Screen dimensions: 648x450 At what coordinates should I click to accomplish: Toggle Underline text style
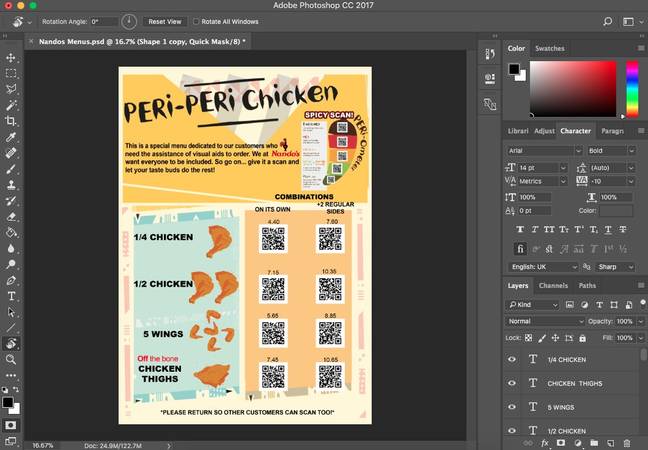pyautogui.click(x=608, y=229)
